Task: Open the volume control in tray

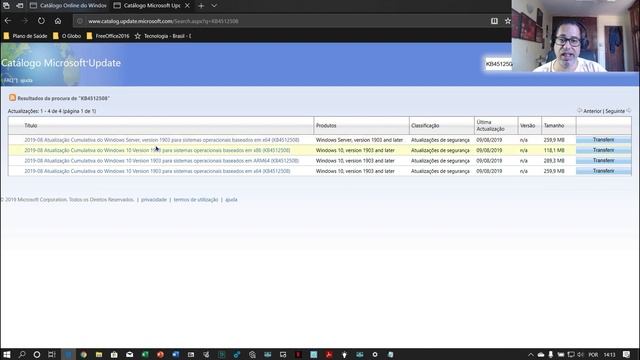Action: 580,355
